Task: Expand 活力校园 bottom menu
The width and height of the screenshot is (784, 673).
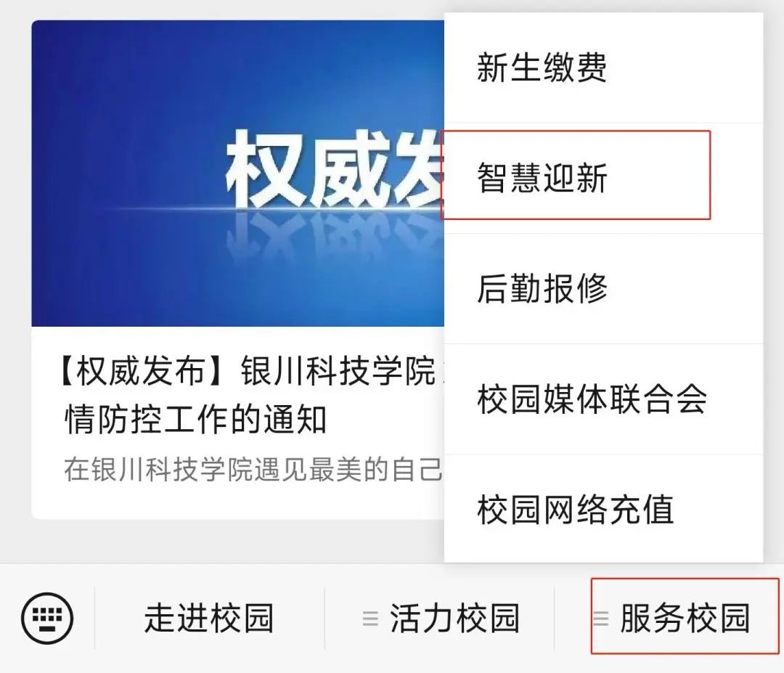Action: pyautogui.click(x=439, y=619)
